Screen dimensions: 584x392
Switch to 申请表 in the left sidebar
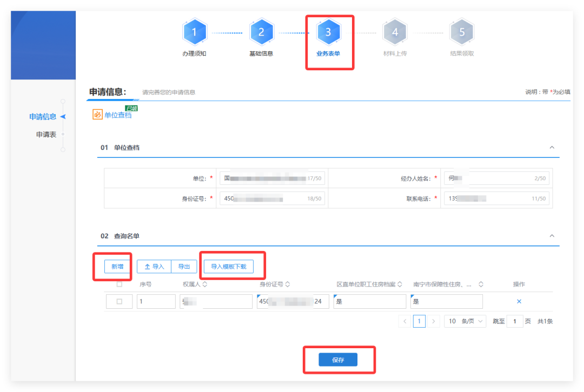[46, 135]
